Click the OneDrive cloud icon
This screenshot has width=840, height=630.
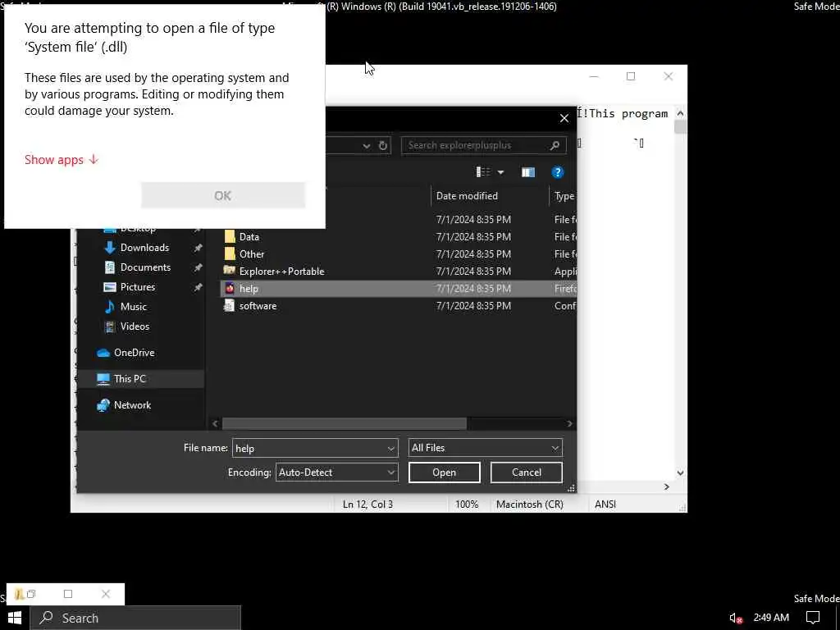103,353
